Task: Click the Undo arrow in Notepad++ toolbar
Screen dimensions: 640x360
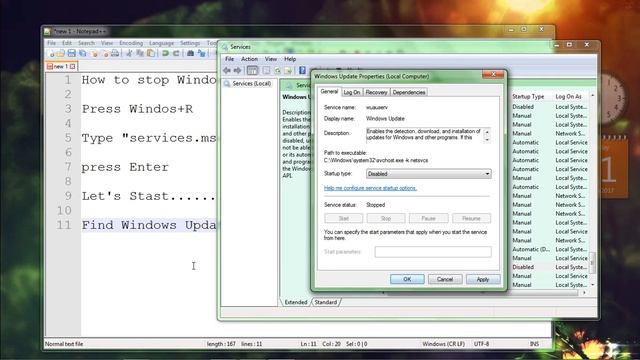Action: pyautogui.click(x=165, y=53)
